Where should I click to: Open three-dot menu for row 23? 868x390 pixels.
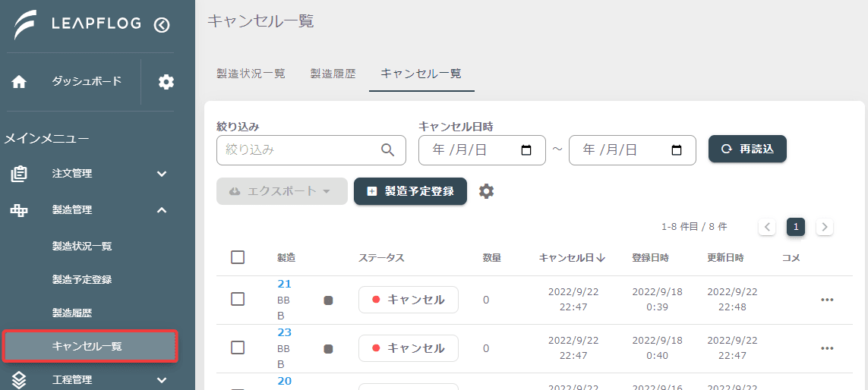click(x=827, y=348)
